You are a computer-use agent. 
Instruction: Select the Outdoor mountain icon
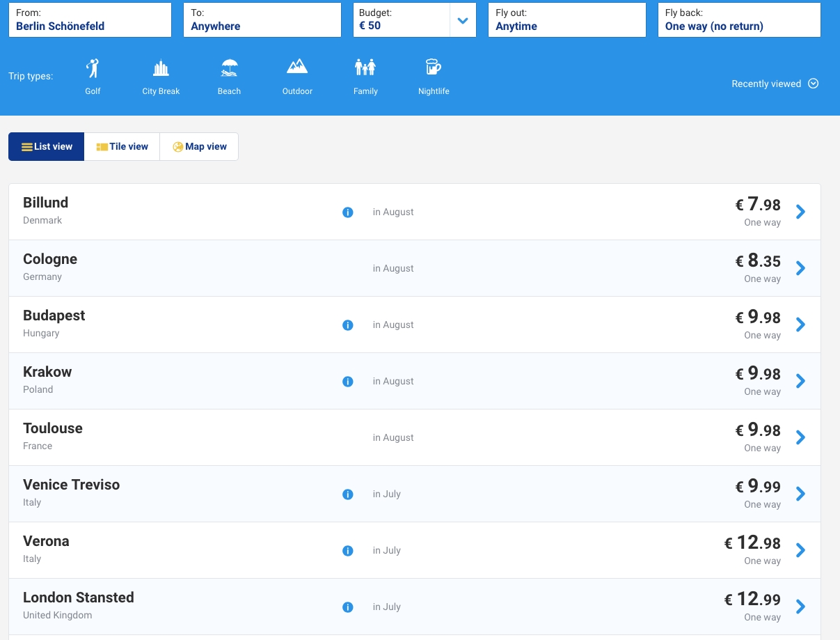297,66
